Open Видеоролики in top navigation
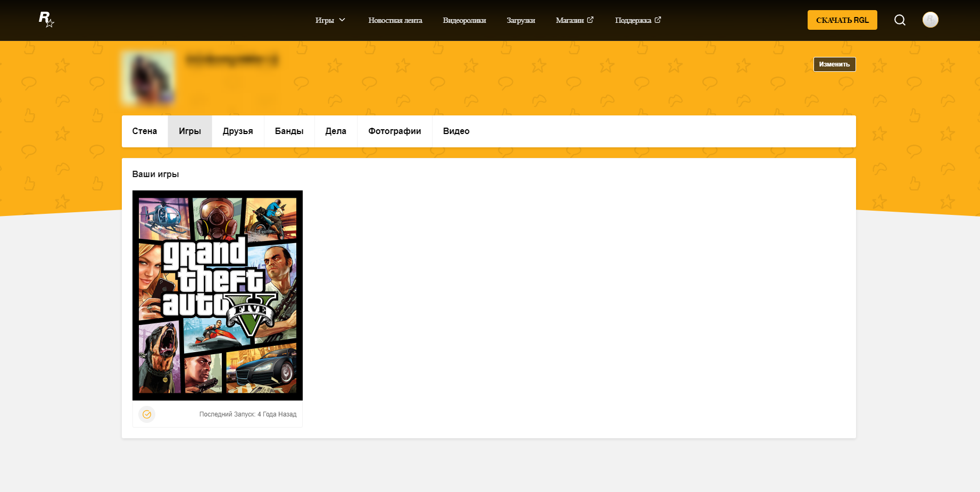 pyautogui.click(x=464, y=20)
